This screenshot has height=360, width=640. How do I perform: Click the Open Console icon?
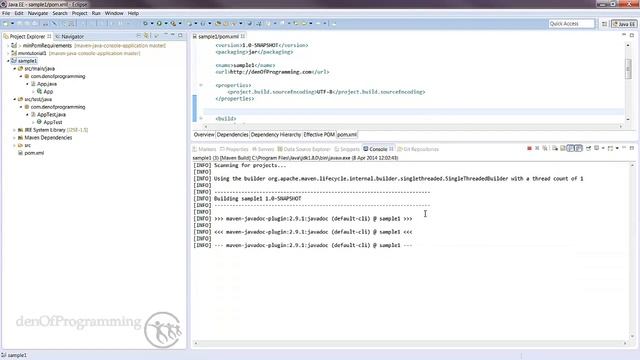pyautogui.click(x=610, y=148)
